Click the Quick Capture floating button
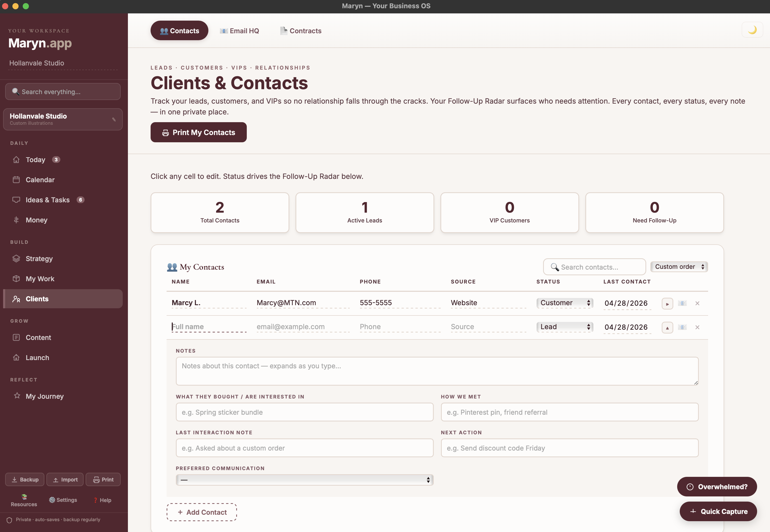 718,511
